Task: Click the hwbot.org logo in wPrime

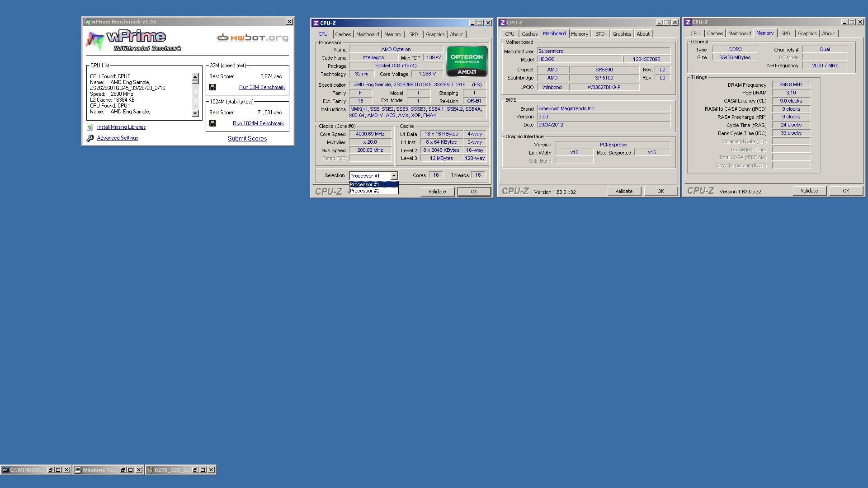Action: click(252, 38)
